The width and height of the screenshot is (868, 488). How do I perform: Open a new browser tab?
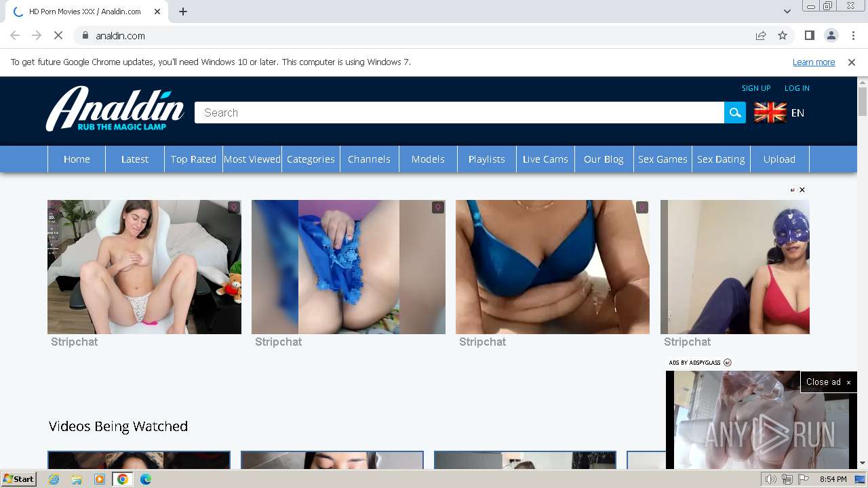(x=183, y=12)
